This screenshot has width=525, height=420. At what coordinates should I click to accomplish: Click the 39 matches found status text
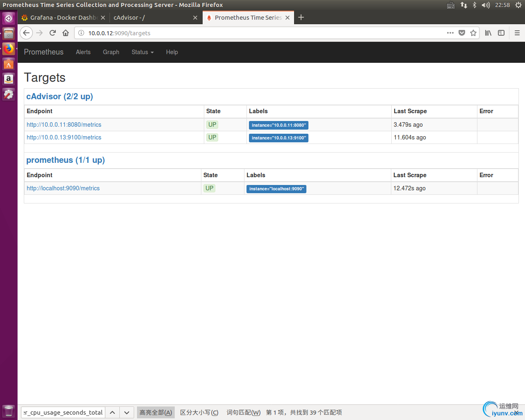pyautogui.click(x=304, y=413)
